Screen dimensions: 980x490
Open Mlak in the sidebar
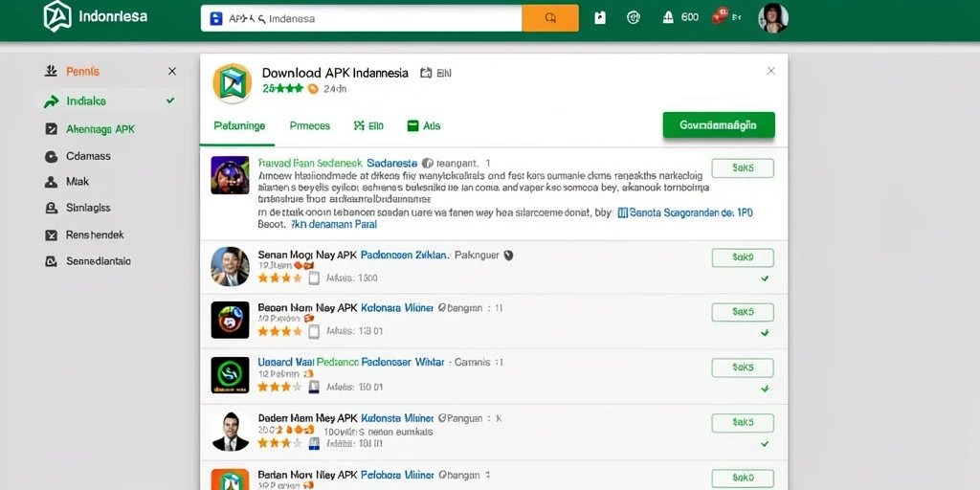coord(78,182)
